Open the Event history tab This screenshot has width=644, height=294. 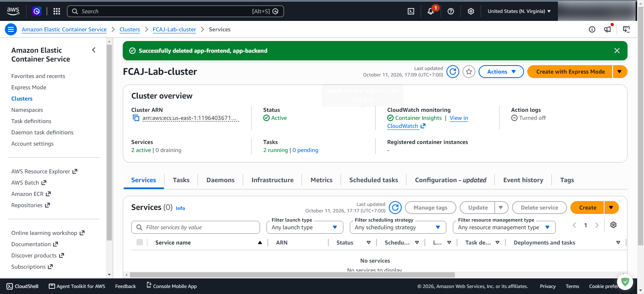pyautogui.click(x=523, y=180)
